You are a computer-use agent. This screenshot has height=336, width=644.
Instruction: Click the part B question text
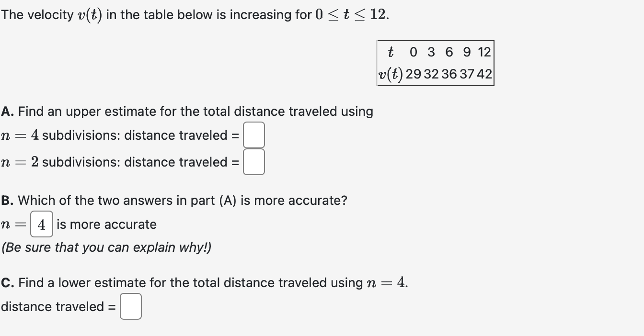click(174, 200)
